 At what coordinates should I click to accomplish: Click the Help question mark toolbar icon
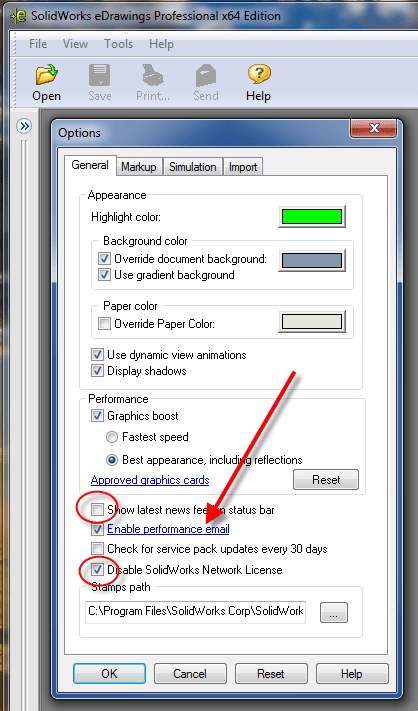(259, 74)
